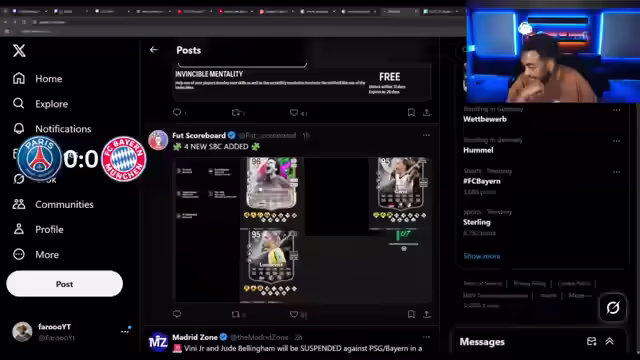The image size is (640, 360).
Task: Click the 4 NEW SBC ADDED text
Action: click(216, 147)
